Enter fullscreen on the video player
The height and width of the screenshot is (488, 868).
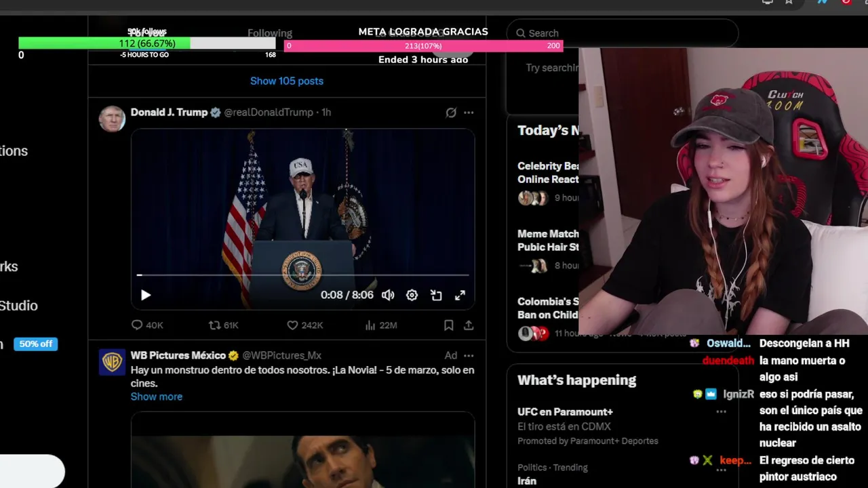coord(460,296)
